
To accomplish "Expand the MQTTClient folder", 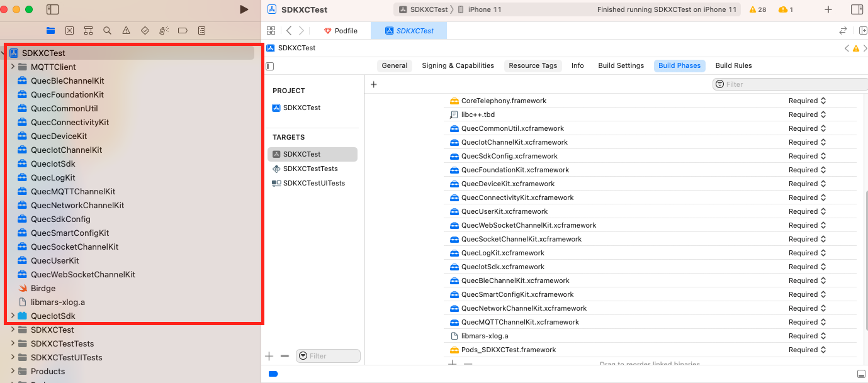I will (13, 67).
